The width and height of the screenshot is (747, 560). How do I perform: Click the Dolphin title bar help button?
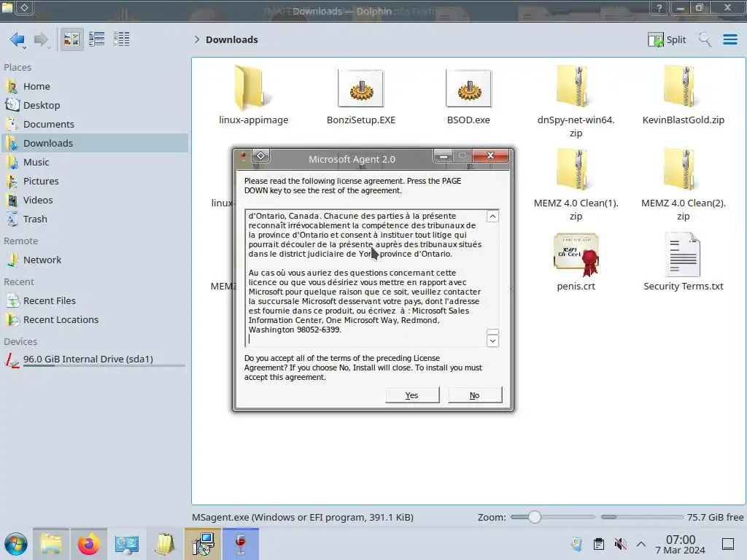pos(659,7)
